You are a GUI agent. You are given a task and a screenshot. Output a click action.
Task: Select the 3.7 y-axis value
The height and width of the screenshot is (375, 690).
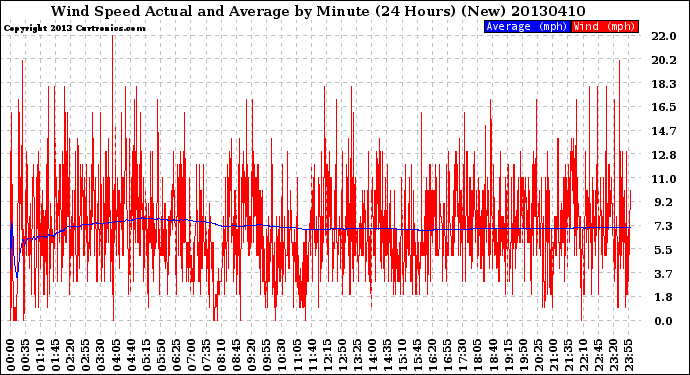click(663, 274)
